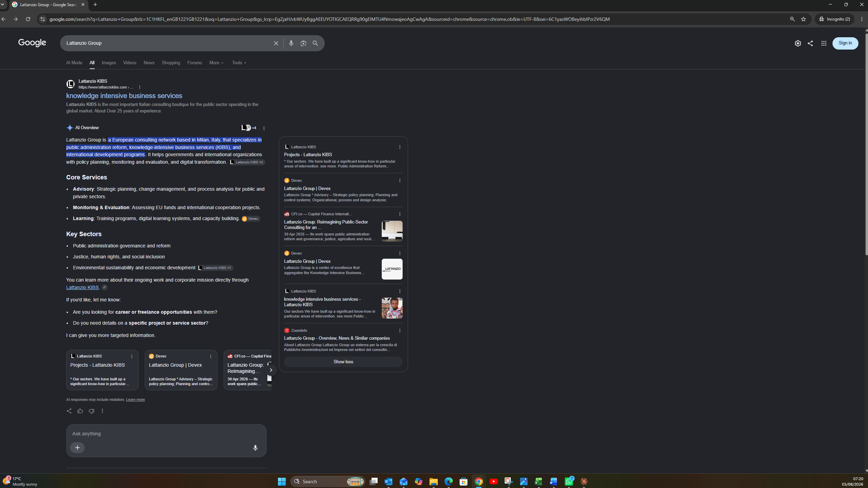The image size is (868, 488).
Task: Expand the +4 sources stack
Action: [x=249, y=128]
